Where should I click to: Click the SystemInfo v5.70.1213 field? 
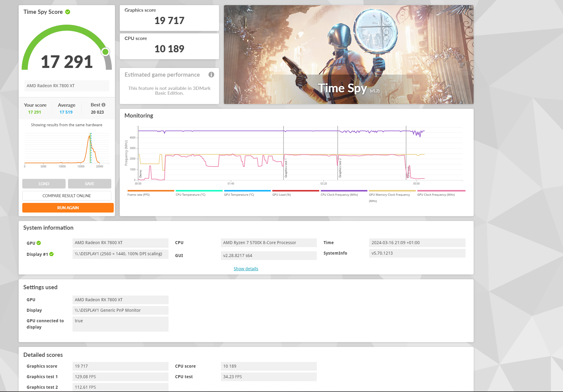(417, 253)
